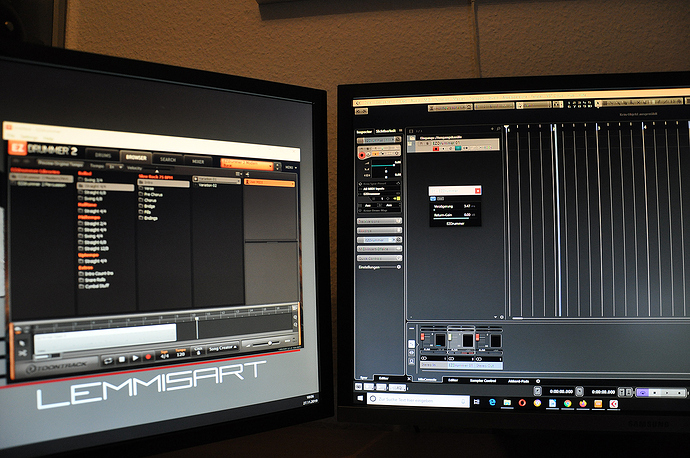
Task: Open the Fills folder
Action: click(x=145, y=212)
